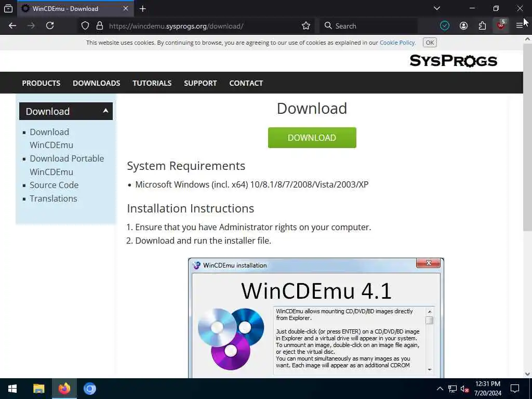Open File Explorer from the taskbar

(38, 389)
